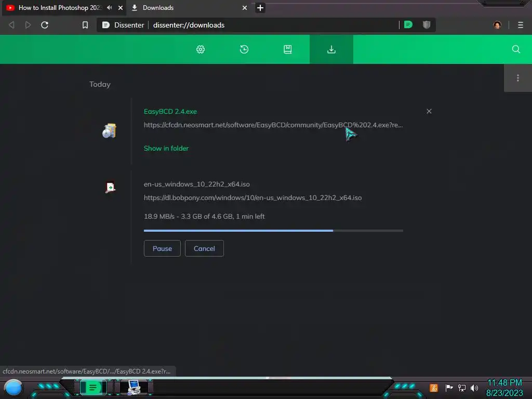
Task: Click the 11:48 PM clock
Action: tap(504, 383)
